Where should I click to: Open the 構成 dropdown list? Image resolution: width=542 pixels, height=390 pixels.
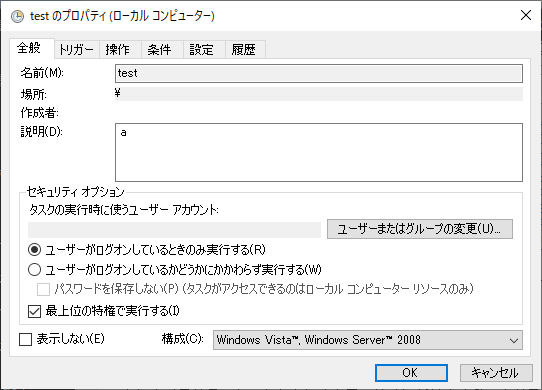tap(368, 340)
